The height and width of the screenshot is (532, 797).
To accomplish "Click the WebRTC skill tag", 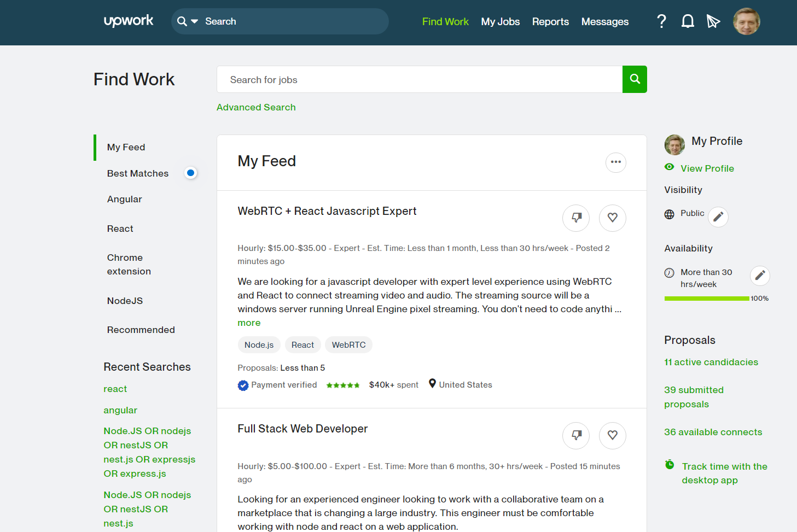I will [x=348, y=344].
